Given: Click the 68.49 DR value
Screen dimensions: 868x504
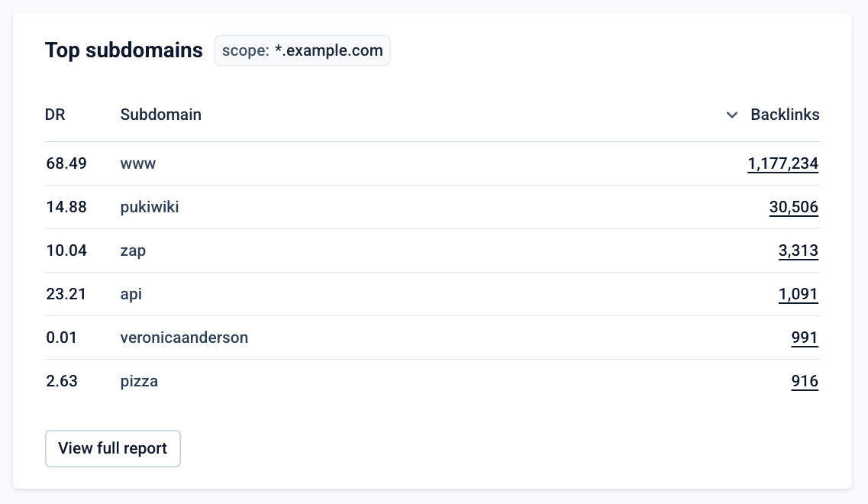Looking at the screenshot, I should tap(66, 163).
